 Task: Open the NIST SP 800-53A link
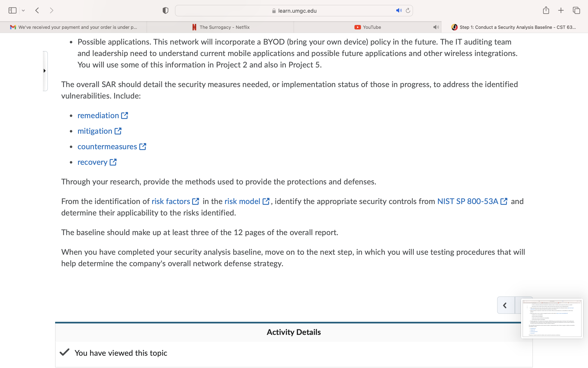coord(468,201)
